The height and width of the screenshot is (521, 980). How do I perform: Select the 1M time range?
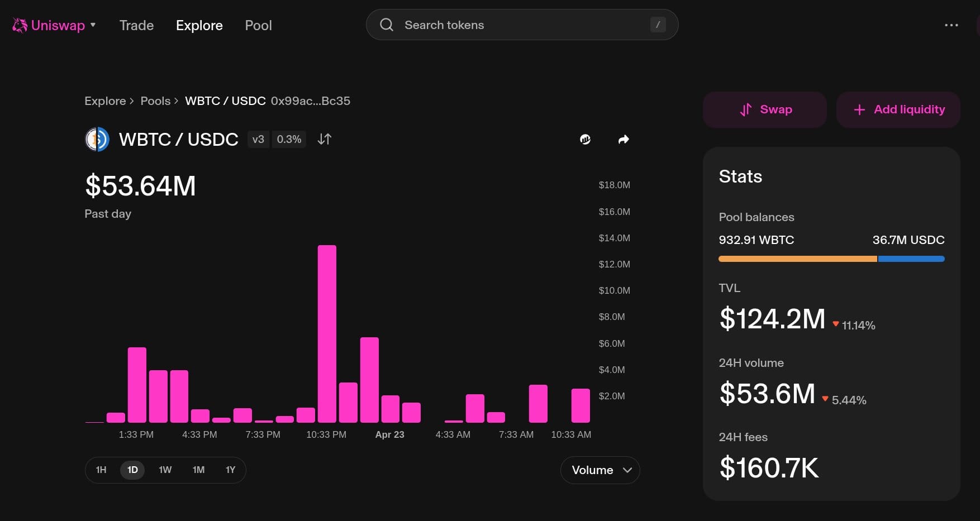[198, 470]
